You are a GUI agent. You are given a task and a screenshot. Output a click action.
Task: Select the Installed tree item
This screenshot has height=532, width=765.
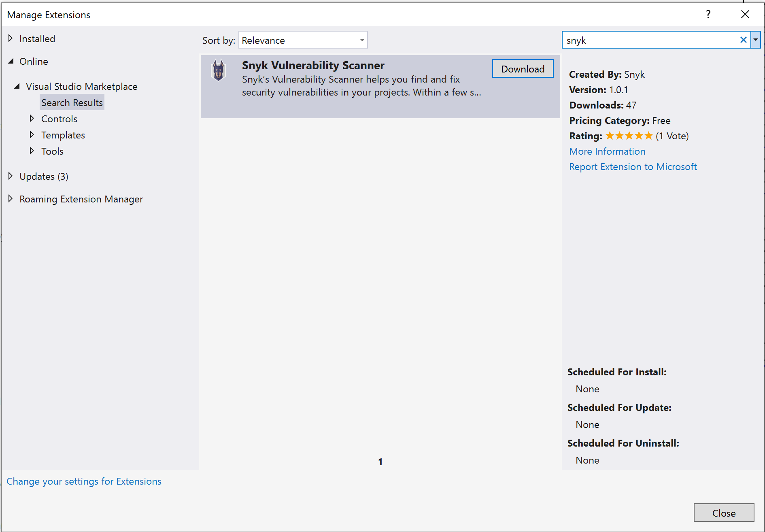[x=37, y=39]
